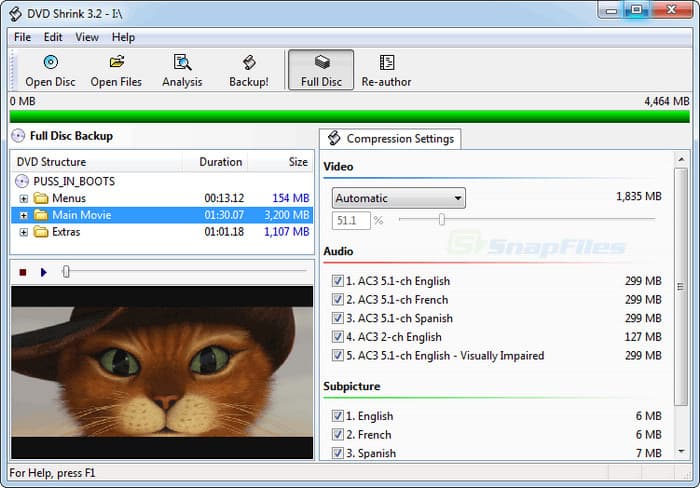Viewport: 700px width, 488px height.
Task: Select the Main Movie row
Action: (x=162, y=215)
